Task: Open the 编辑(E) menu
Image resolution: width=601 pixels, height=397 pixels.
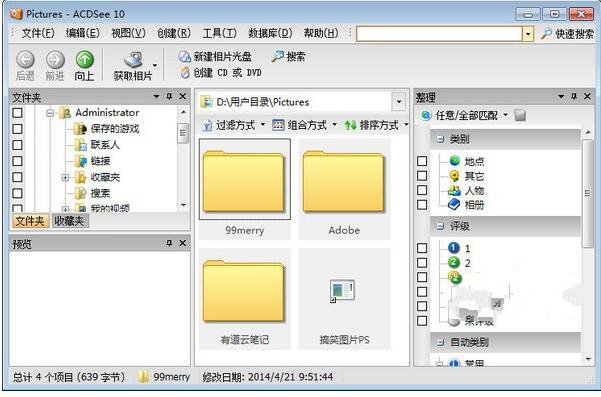Action: [82, 33]
